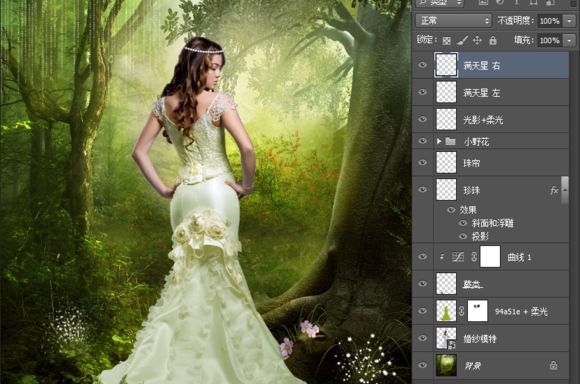Select the 满天星 左 layer thumbnail

pos(446,92)
